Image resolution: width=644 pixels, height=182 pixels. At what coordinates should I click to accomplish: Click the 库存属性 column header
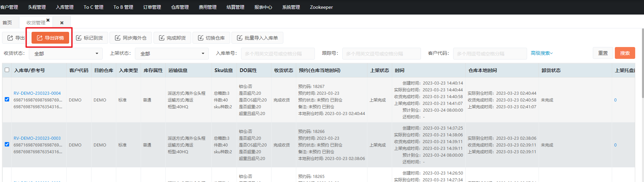pyautogui.click(x=153, y=70)
